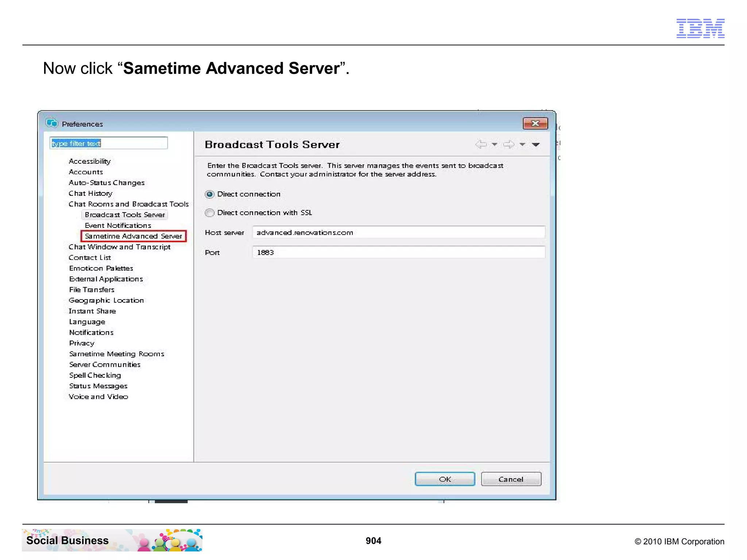Image resolution: width=747 pixels, height=560 pixels.
Task: Click the Host server input field
Action: (399, 232)
